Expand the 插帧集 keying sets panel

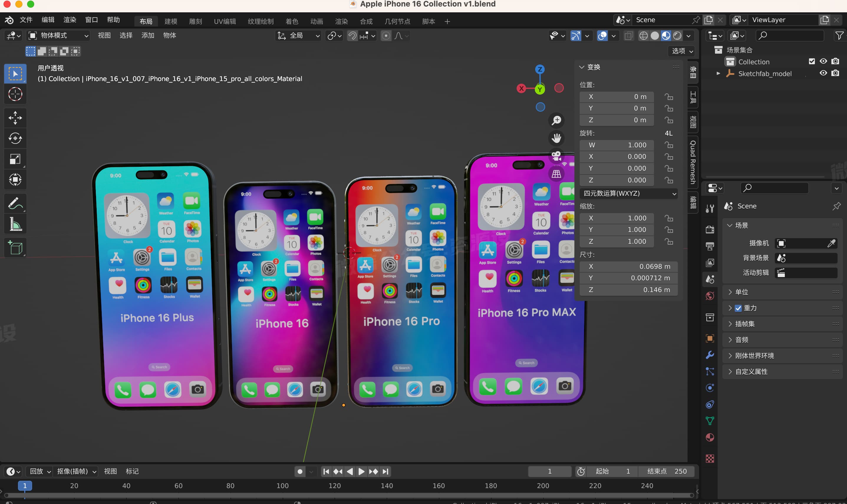[782, 324]
